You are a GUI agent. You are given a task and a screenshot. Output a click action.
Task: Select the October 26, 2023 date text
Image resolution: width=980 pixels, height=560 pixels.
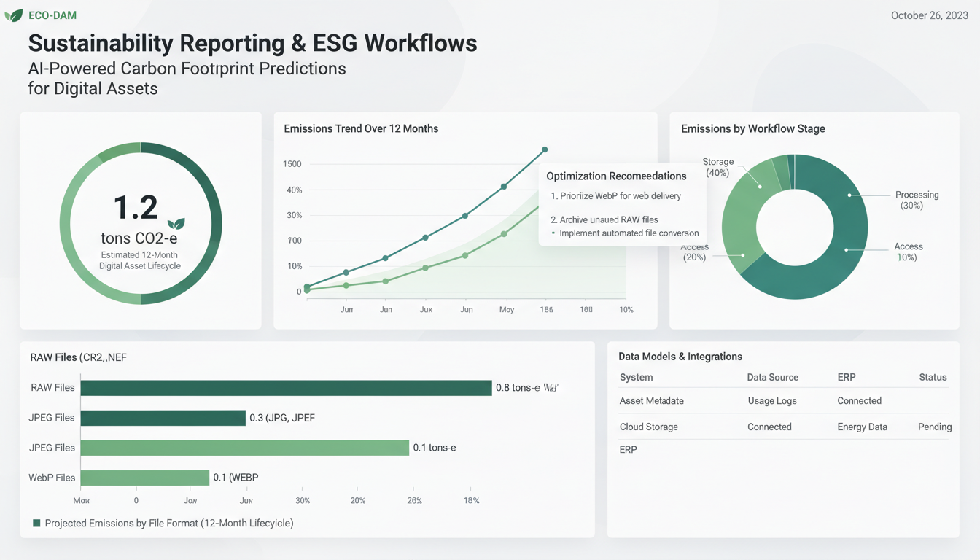point(929,15)
